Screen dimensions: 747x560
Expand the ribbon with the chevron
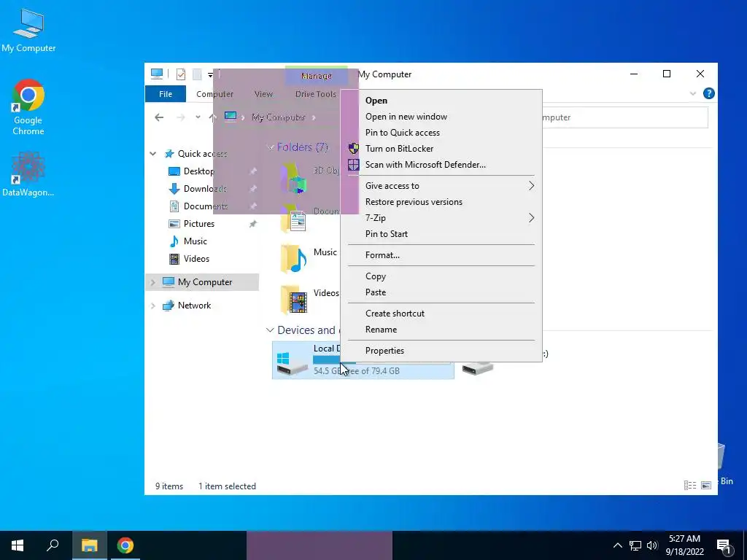point(693,93)
